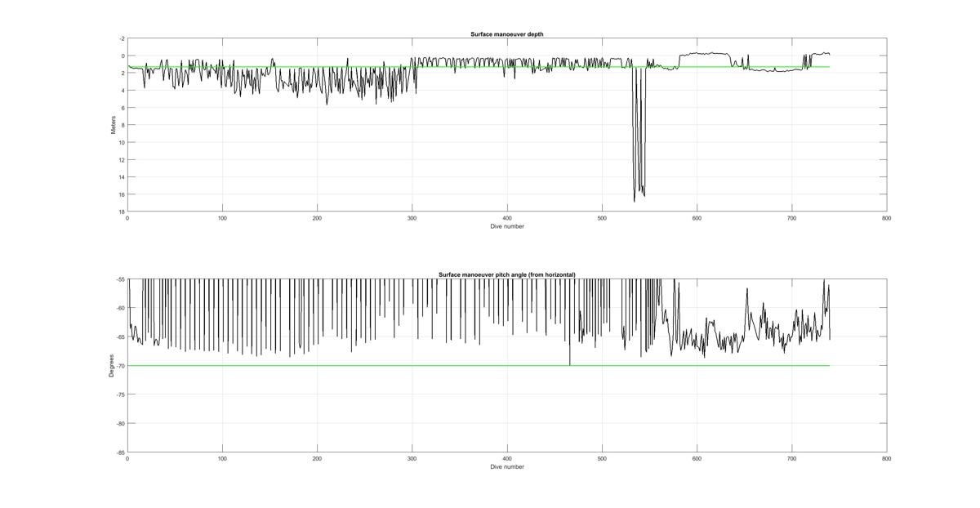Click the 800 tick under the depth plot
The image size is (980, 508).
coord(887,218)
